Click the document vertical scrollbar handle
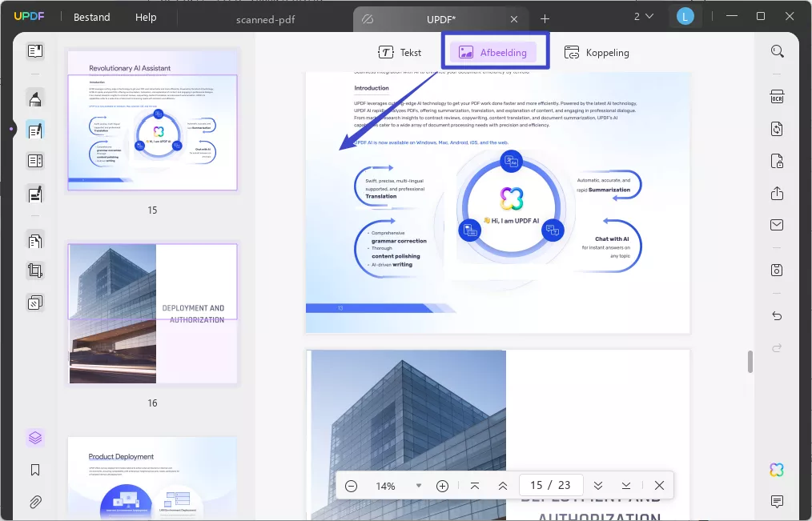Screen dimensions: 812x521 (750, 362)
